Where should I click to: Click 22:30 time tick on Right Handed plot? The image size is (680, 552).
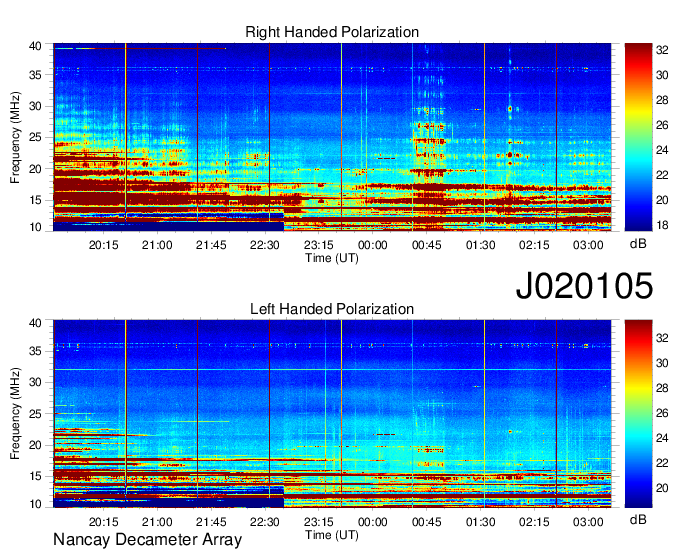pos(265,245)
